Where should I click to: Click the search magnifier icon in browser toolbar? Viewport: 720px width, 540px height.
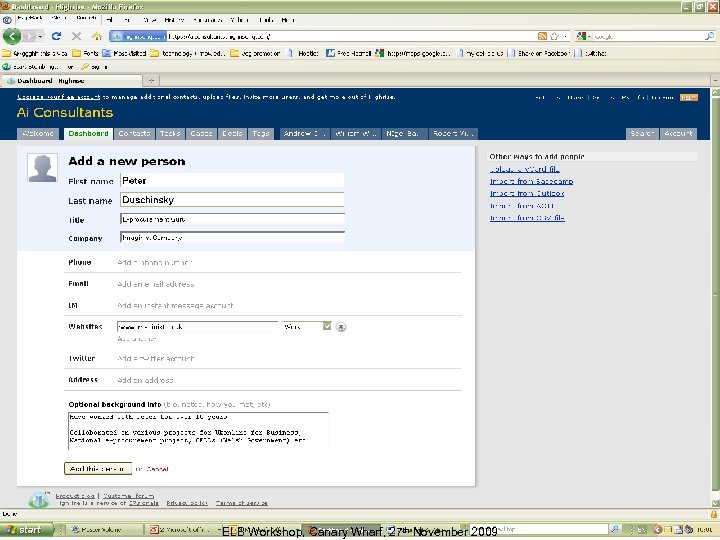tap(709, 36)
